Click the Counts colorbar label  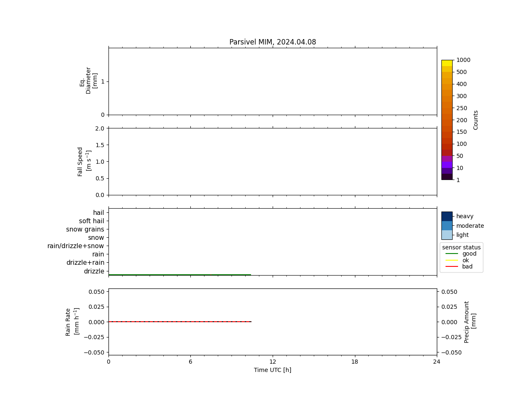[x=476, y=120]
